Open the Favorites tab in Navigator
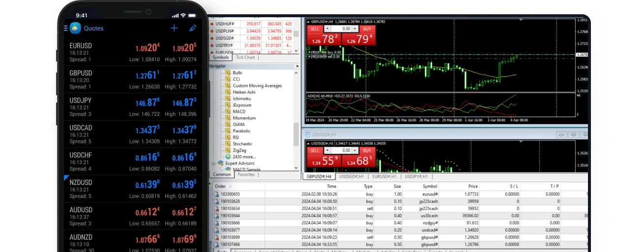The image size is (644, 252). click(246, 175)
